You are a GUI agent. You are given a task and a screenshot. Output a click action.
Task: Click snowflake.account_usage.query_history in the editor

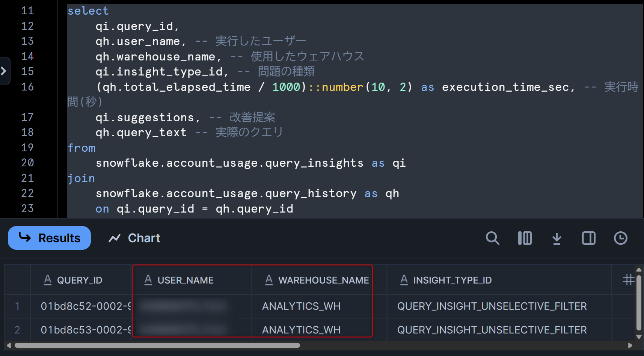coord(226,193)
